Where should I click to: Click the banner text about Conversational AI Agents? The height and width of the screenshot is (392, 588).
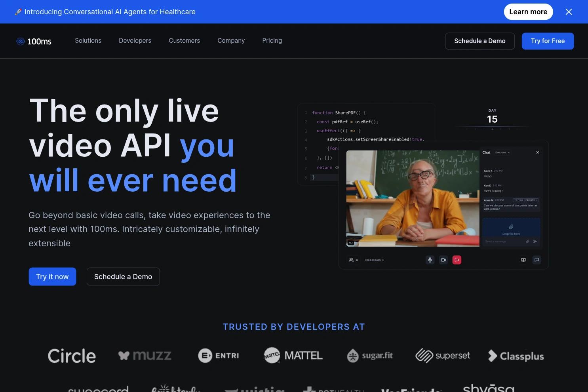[110, 12]
